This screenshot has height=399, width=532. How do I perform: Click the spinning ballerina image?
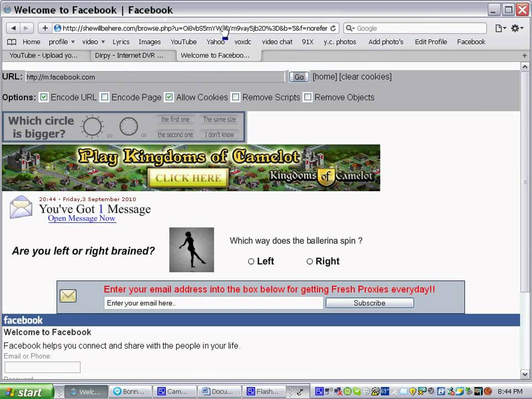[192, 250]
